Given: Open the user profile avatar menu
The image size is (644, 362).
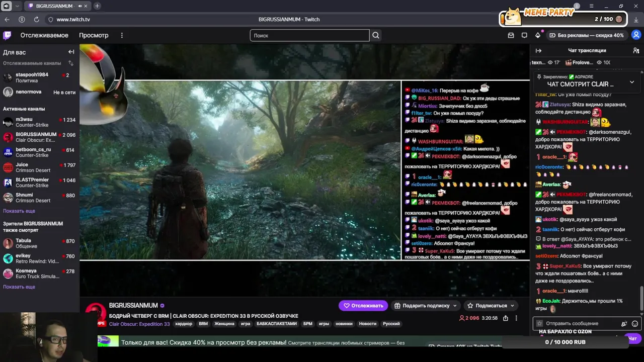Looking at the screenshot, I should [x=636, y=35].
